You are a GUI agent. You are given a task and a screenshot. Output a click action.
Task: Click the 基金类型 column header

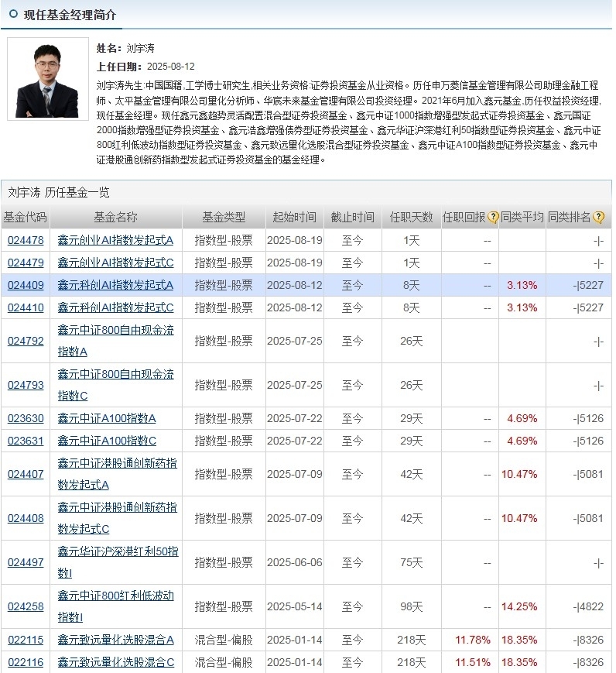pos(224,217)
